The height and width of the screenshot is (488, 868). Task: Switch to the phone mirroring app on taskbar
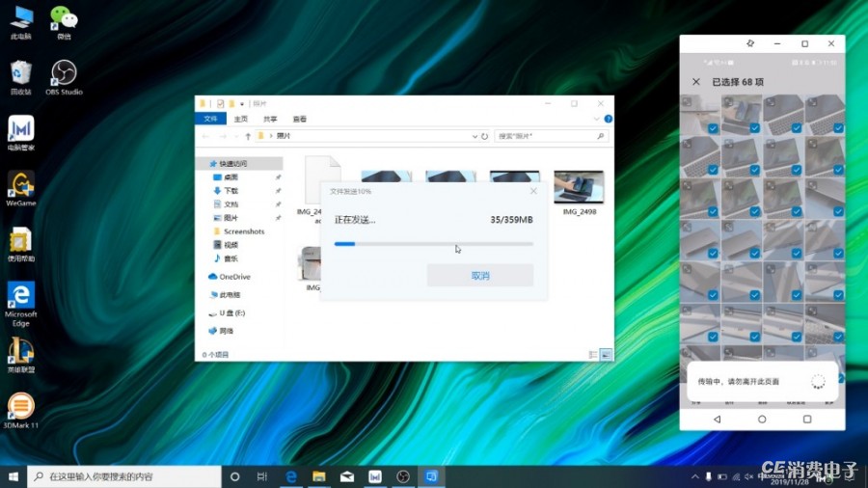(x=431, y=476)
